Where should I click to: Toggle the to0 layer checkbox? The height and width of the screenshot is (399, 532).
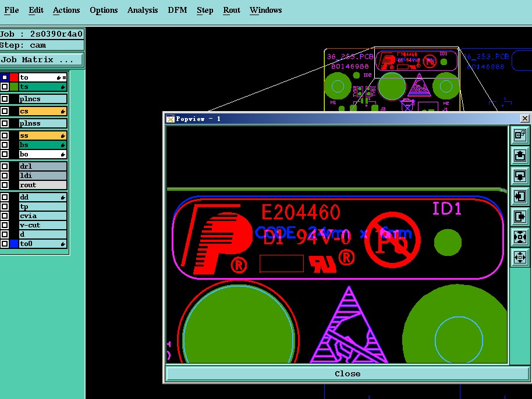(5, 243)
